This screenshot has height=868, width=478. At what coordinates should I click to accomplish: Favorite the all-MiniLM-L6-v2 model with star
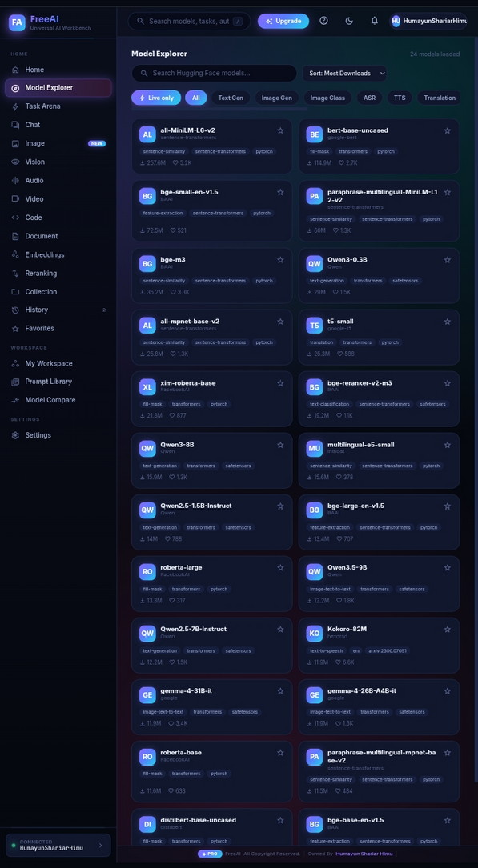280,130
